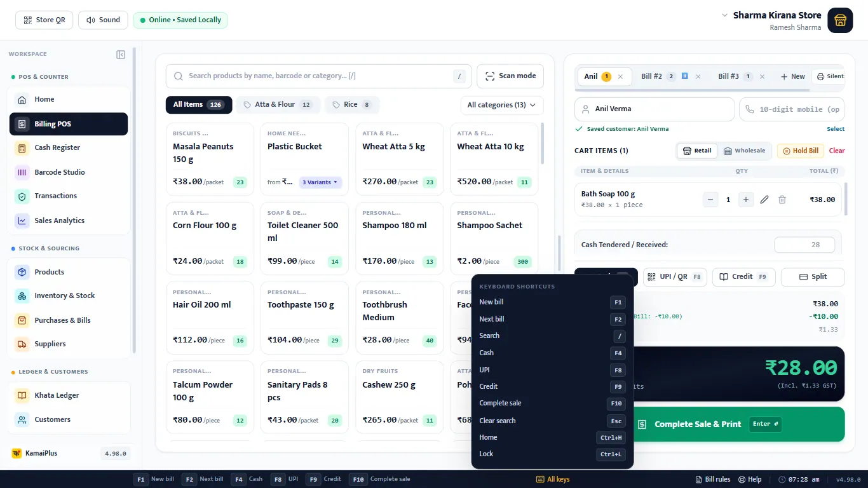Open Bill rules in the status bar
868x488 pixels.
(713, 480)
